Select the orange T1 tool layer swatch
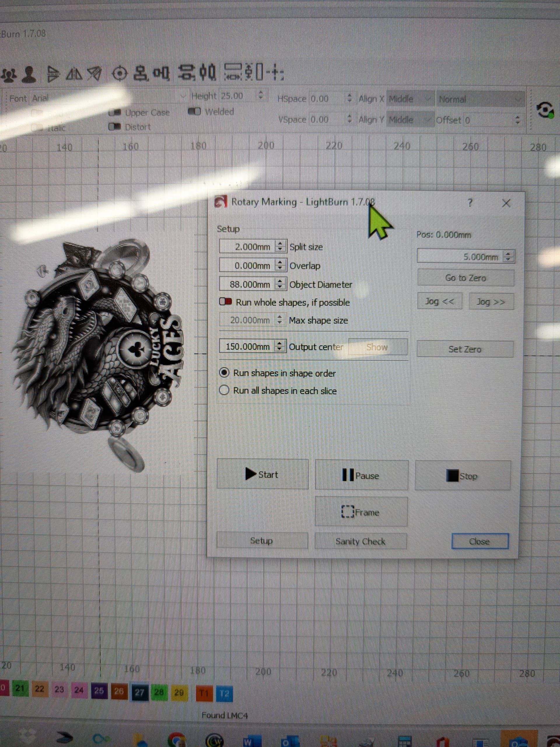The image size is (560, 747). pyautogui.click(x=204, y=694)
